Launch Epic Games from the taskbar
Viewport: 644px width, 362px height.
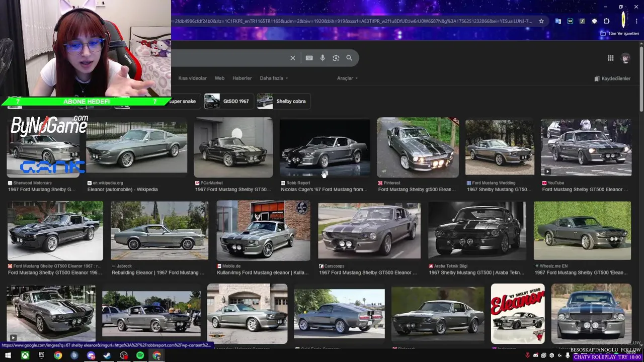pyautogui.click(x=41, y=355)
